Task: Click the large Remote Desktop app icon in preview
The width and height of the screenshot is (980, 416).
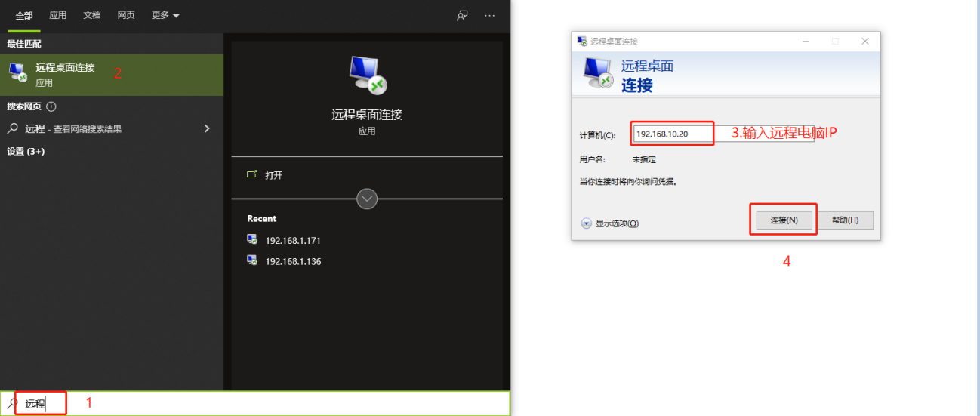Action: click(x=367, y=75)
